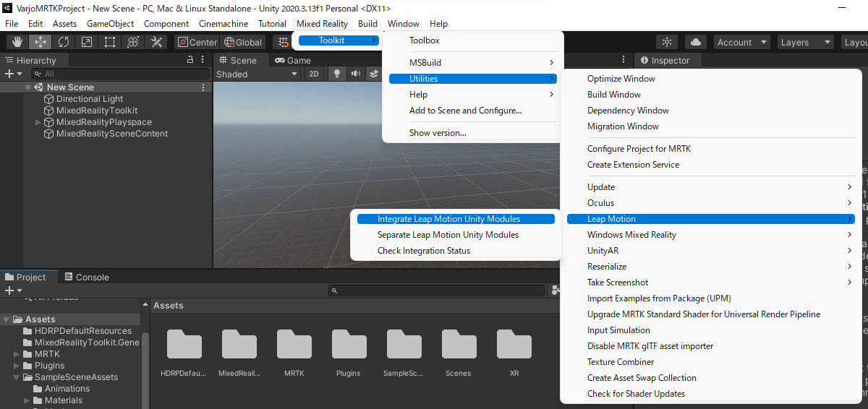The width and height of the screenshot is (868, 409).
Task: Open the GameObject menu
Action: point(111,23)
